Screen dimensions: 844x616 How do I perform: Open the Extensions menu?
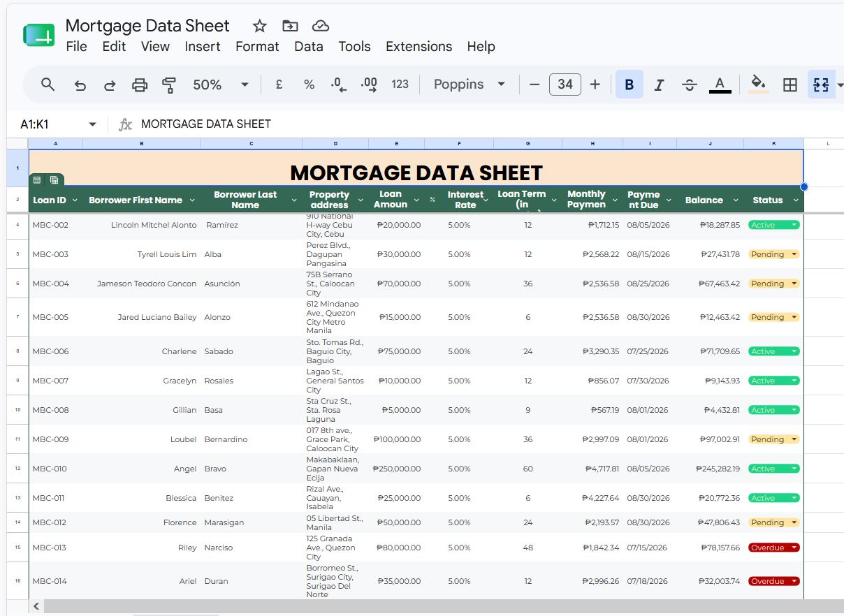419,47
